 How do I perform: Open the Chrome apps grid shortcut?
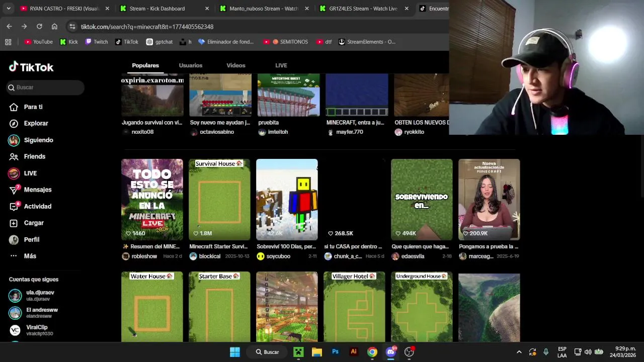[8, 42]
